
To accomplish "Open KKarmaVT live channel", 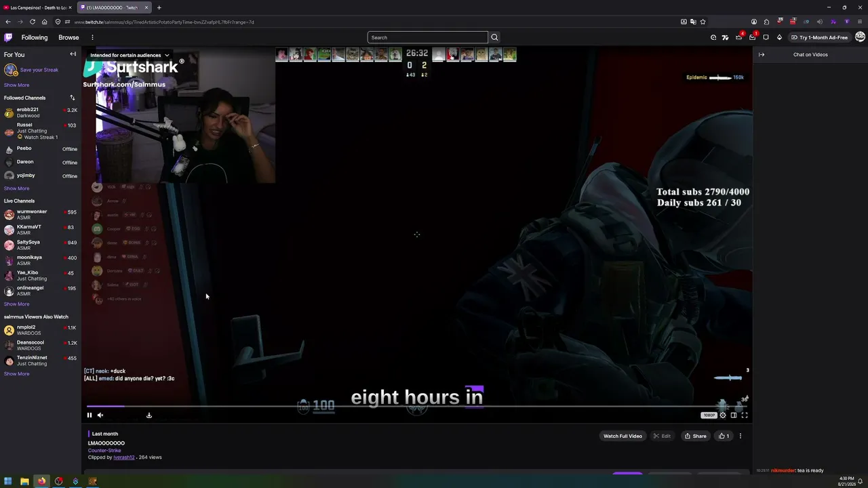I will tap(41, 230).
